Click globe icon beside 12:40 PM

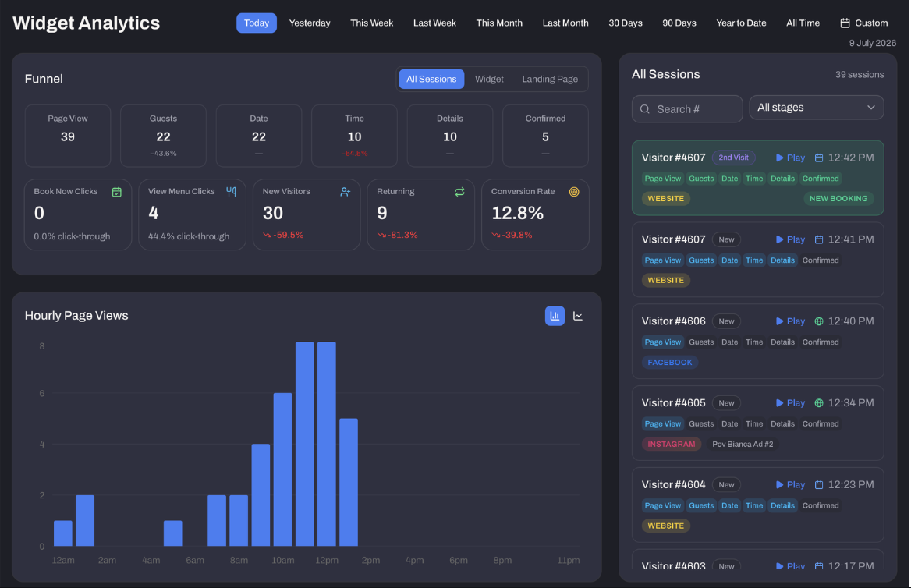click(x=819, y=321)
